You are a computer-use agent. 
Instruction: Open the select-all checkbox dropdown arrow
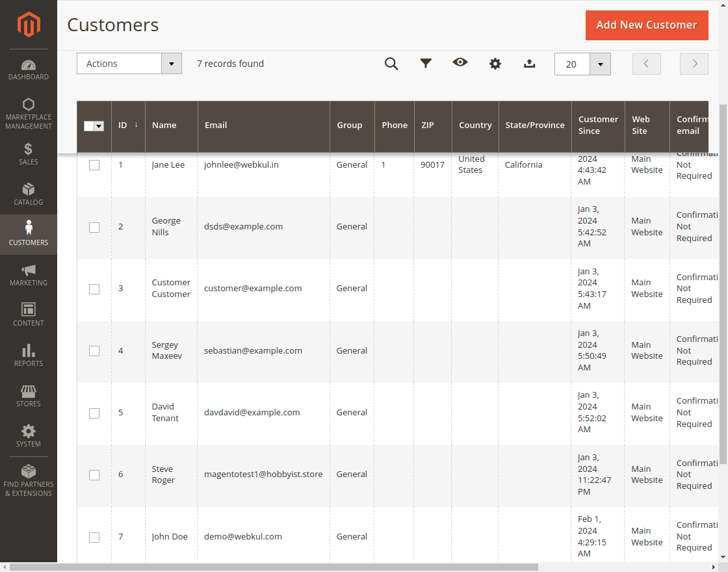click(x=99, y=126)
